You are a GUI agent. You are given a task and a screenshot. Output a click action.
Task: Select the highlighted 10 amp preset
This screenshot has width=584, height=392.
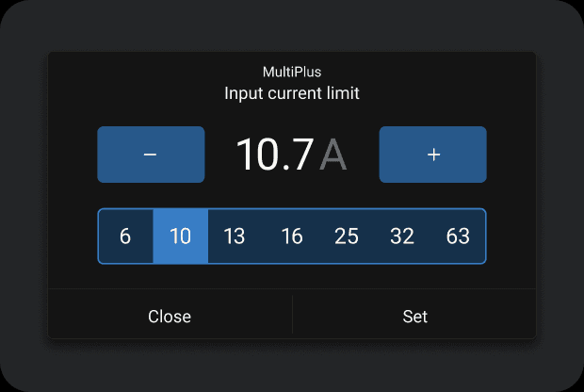[x=181, y=236]
